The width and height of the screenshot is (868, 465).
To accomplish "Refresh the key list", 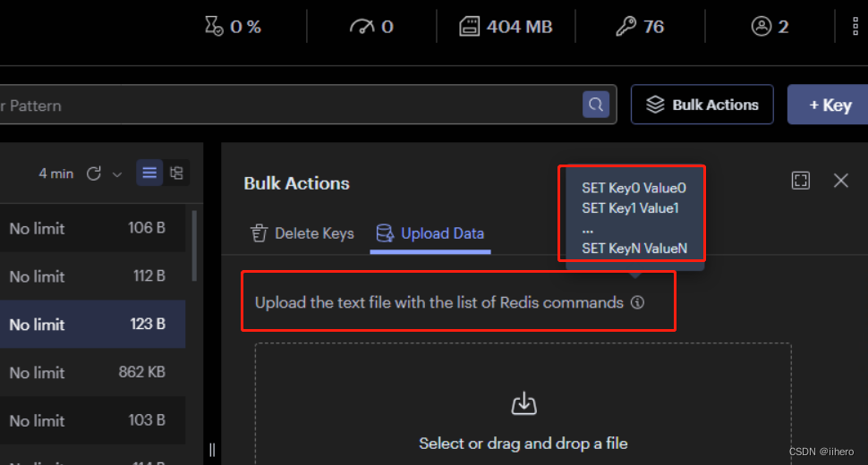I will 94,173.
